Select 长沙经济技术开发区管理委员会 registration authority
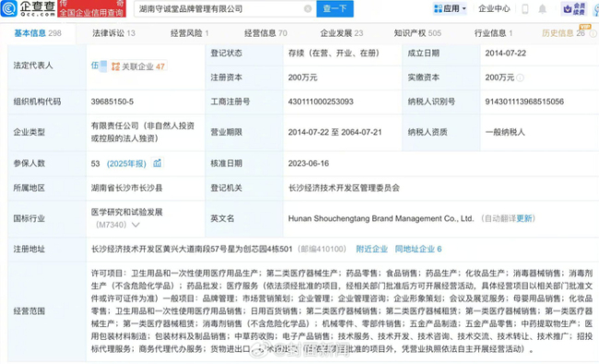This screenshot has height=364, width=599. [x=344, y=188]
